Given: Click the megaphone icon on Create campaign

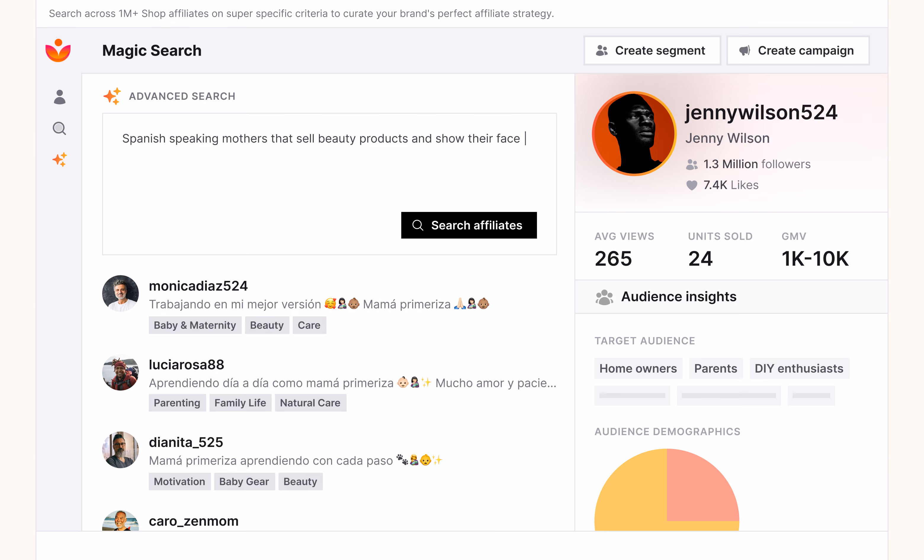Looking at the screenshot, I should [x=744, y=51].
